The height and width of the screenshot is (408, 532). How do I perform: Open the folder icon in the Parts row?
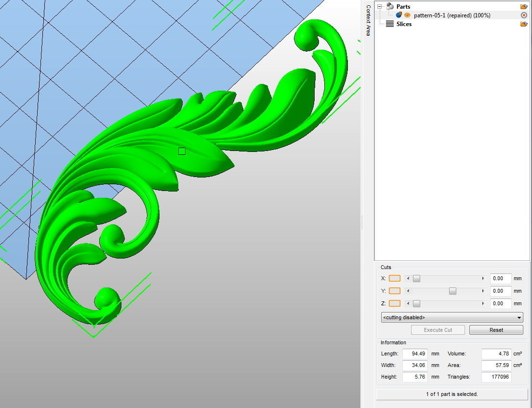tap(524, 6)
